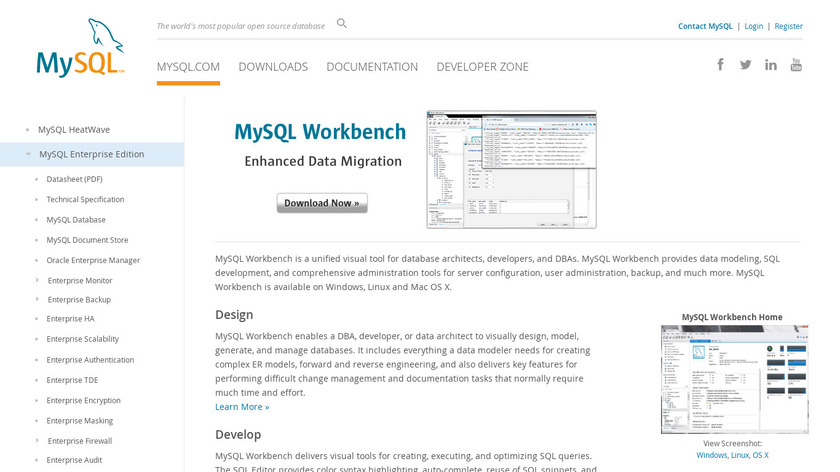
Task: Open Enterprise Audit sidebar link
Action: (x=74, y=460)
